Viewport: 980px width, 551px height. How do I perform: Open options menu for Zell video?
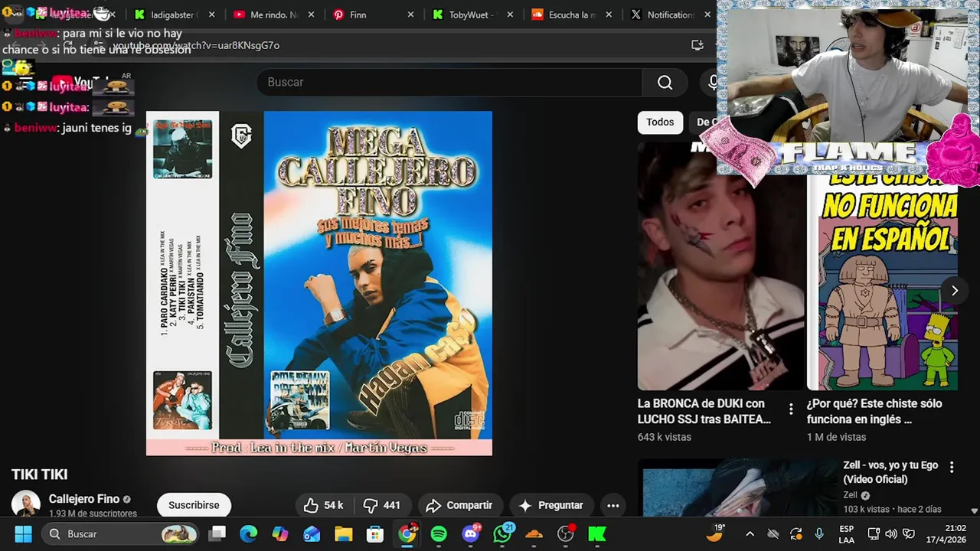tap(952, 467)
